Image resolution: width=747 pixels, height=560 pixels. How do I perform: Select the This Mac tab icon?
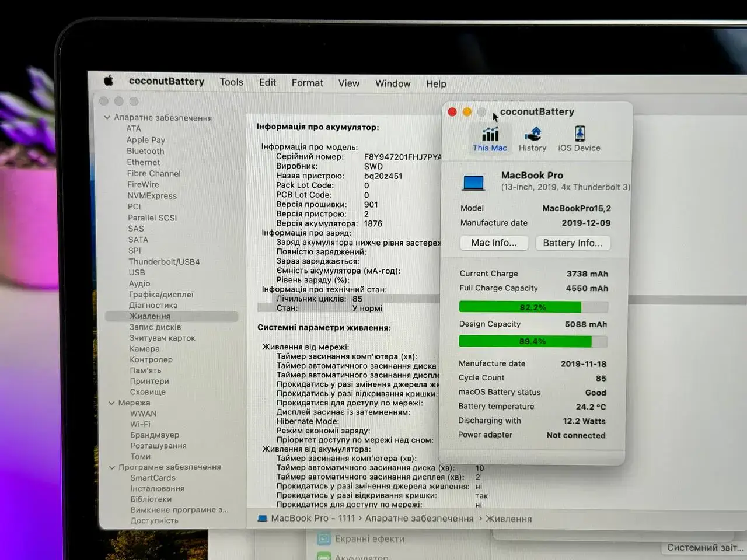coord(490,134)
